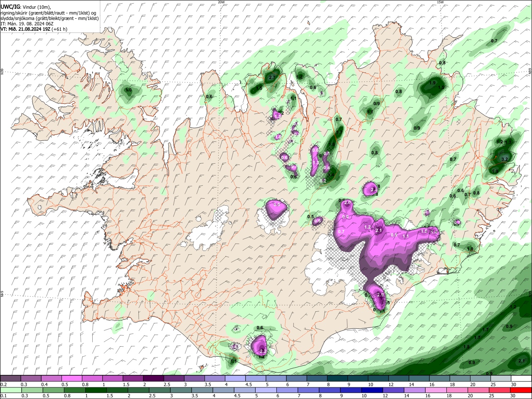Click the white swatch ending the snow scale

tap(521, 379)
